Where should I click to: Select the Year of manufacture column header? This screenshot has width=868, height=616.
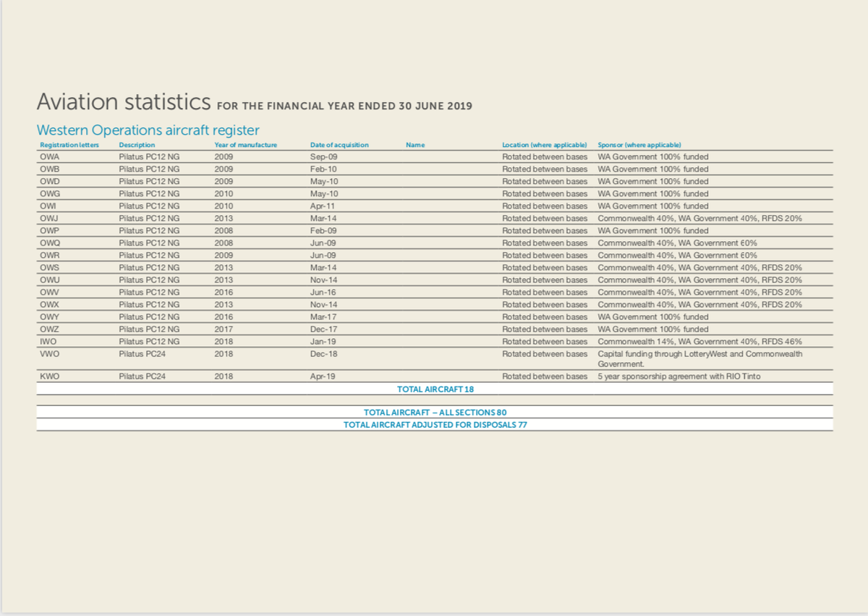(245, 144)
